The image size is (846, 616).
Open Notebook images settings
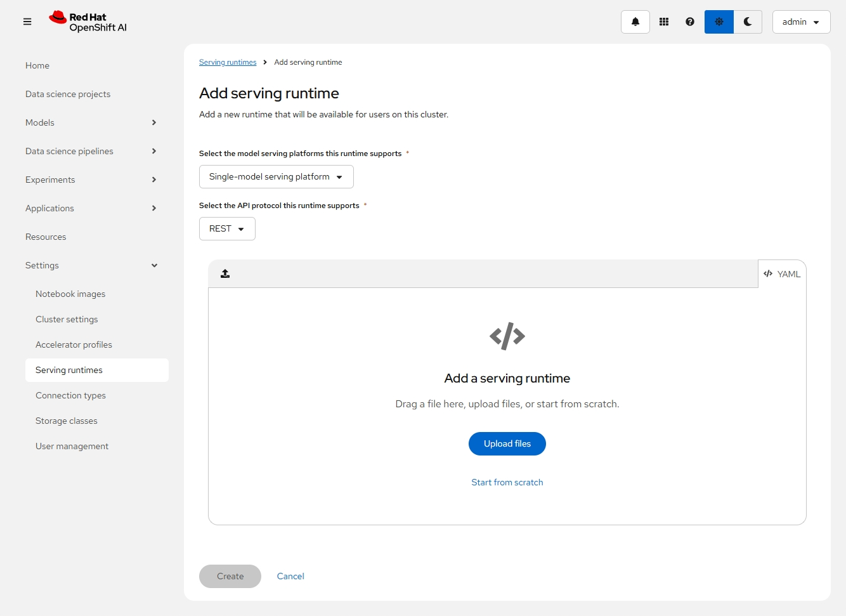(x=70, y=294)
